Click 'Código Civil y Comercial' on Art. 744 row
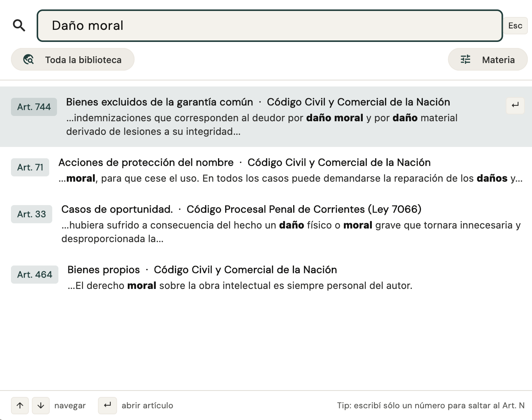The image size is (532, 420). pos(359,102)
